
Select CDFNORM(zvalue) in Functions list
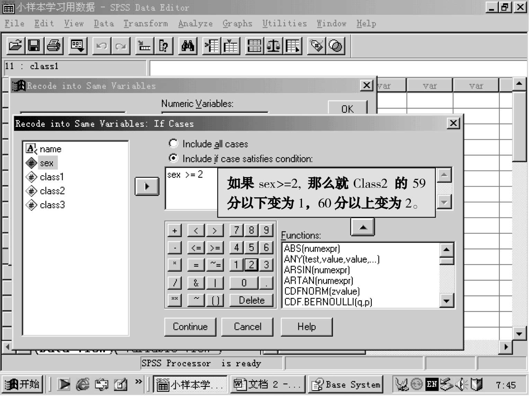pyautogui.click(x=322, y=291)
